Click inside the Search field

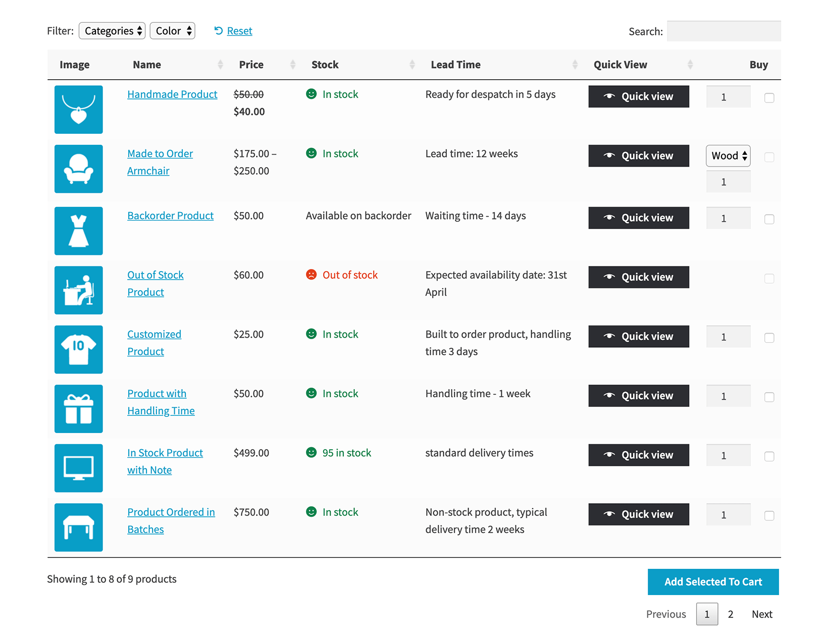[723, 31]
